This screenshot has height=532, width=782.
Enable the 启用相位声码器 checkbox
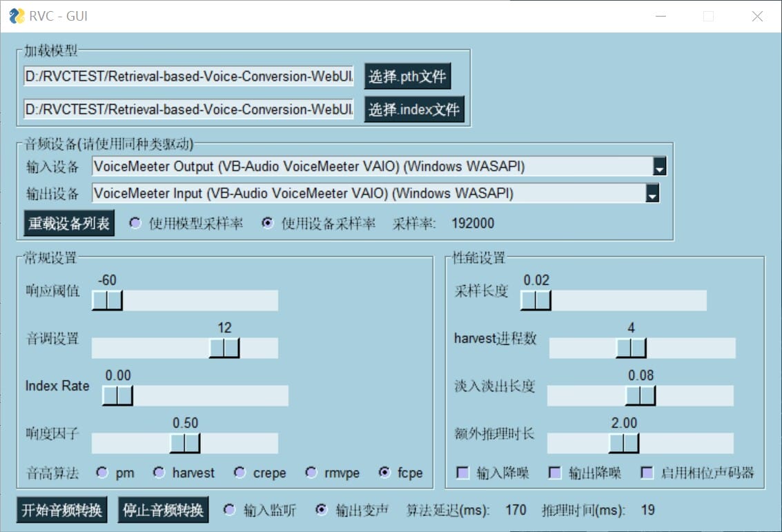pyautogui.click(x=647, y=473)
